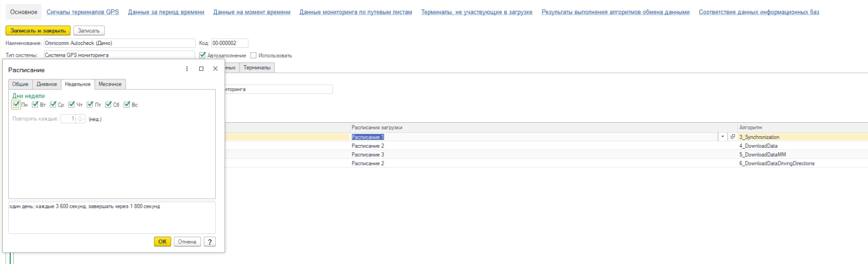The image size is (868, 264).
Task: Click Отмена in Расписание dialog
Action: 187,242
